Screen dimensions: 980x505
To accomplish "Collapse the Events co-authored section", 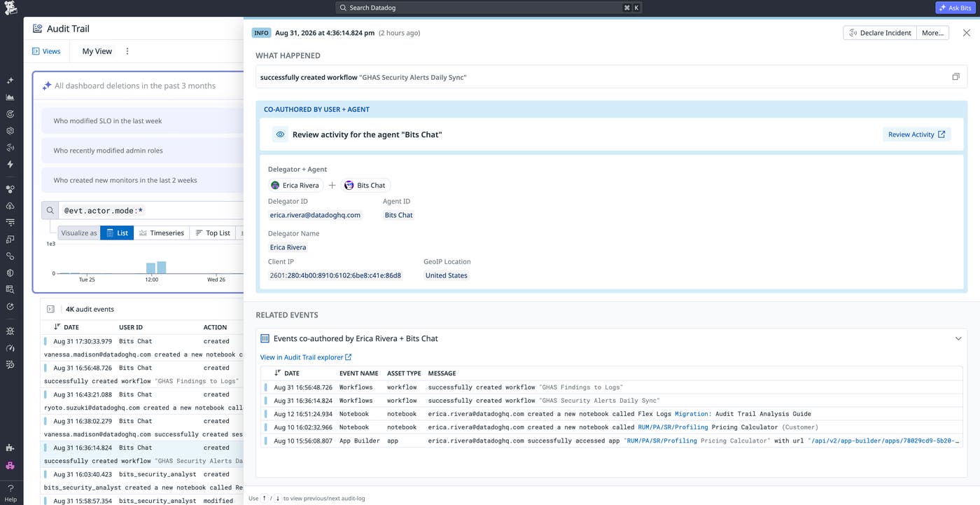I will click(x=958, y=338).
